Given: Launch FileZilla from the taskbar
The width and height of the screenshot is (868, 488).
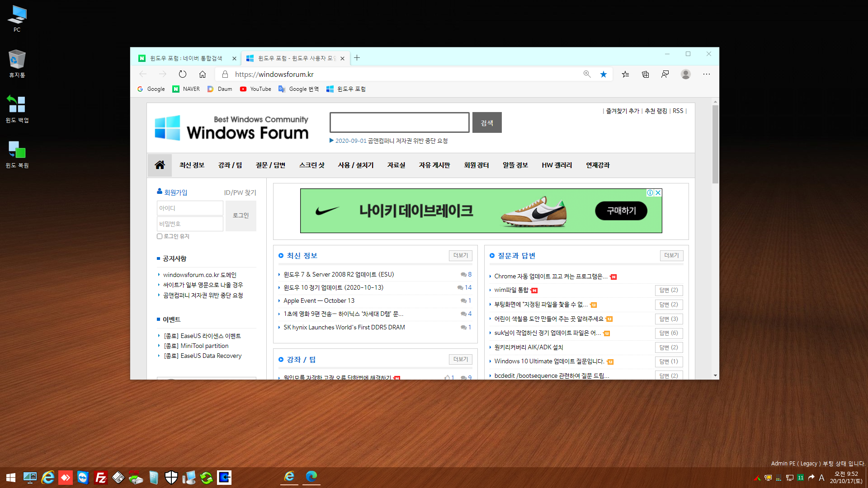Looking at the screenshot, I should [x=100, y=478].
